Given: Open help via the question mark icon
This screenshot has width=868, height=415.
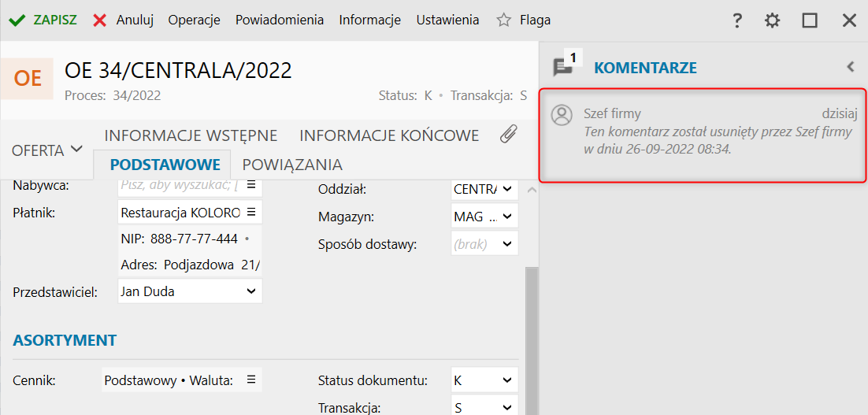Looking at the screenshot, I should pos(736,20).
